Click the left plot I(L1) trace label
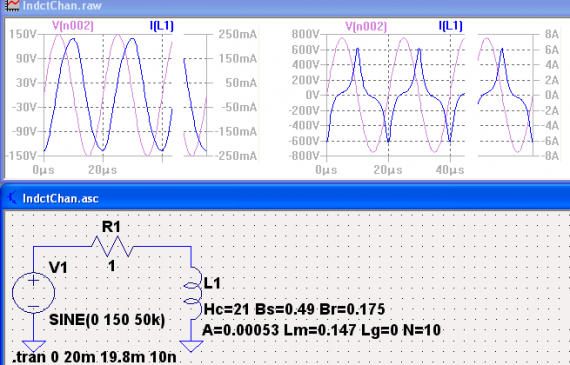Image resolution: width=570 pixels, height=365 pixels. pos(161,26)
